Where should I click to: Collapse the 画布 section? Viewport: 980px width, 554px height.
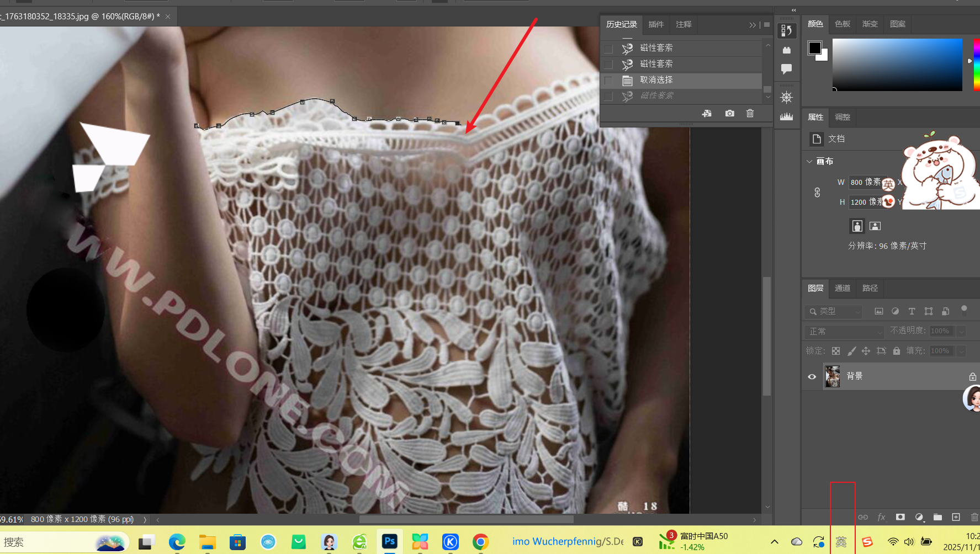point(809,161)
